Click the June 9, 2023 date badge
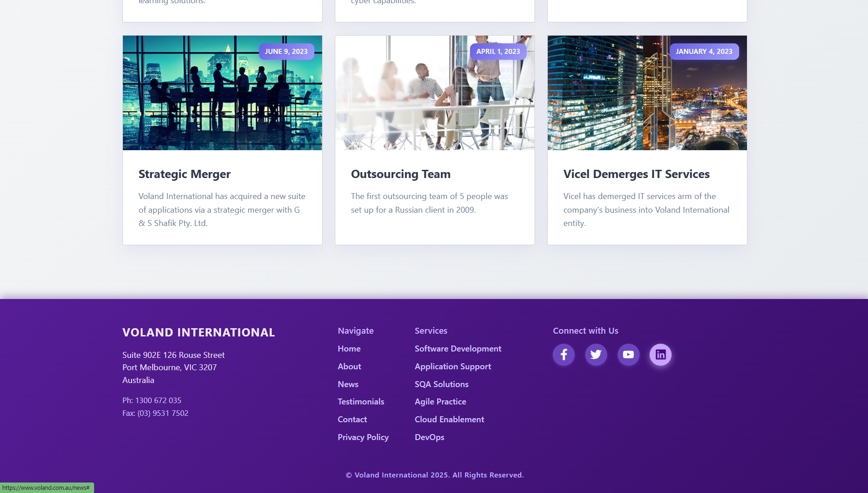The width and height of the screenshot is (868, 493). coord(286,52)
